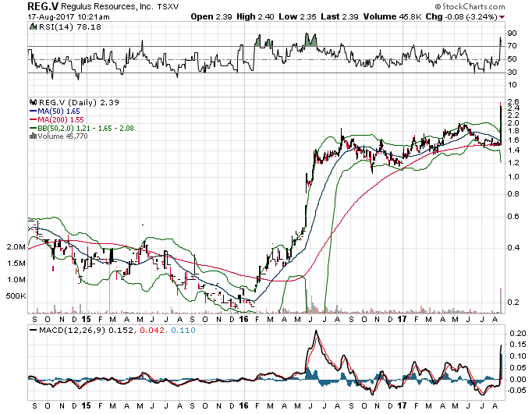This screenshot has height=414, width=532.
Task: Click the red MA(200) legend marker
Action: click(x=32, y=121)
